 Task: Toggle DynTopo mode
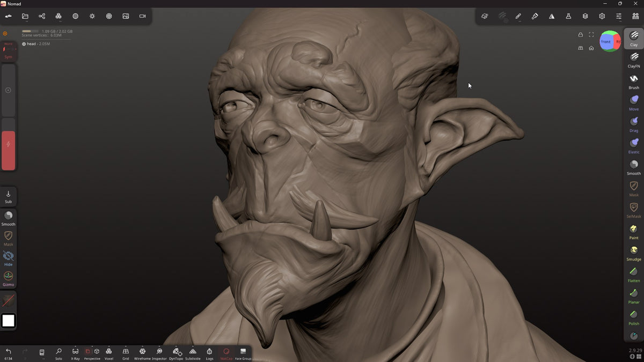tap(176, 353)
